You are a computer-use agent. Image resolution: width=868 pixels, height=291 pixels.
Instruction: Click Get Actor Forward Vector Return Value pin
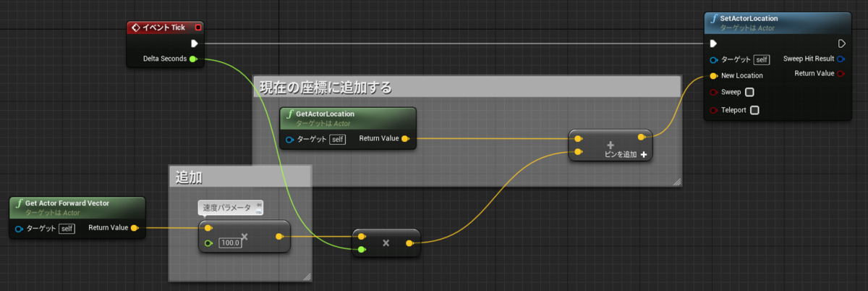pos(135,228)
